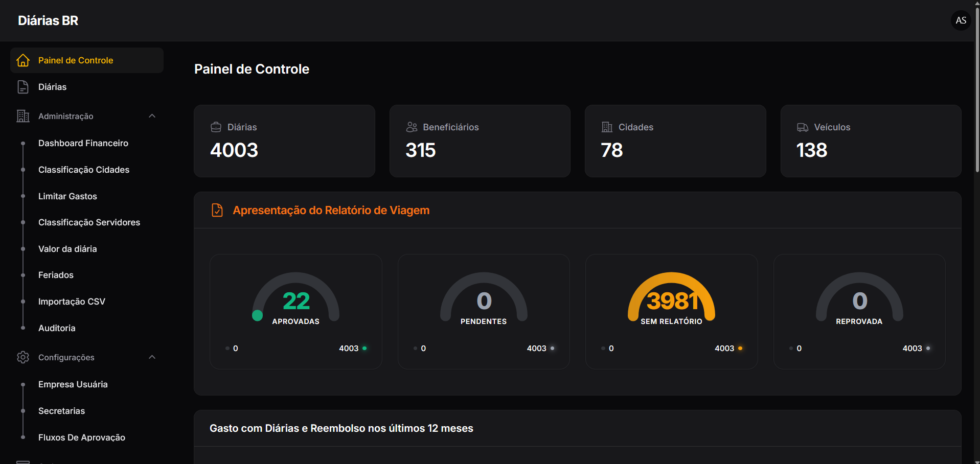Viewport: 980px width, 464px height.
Task: Click the gear icon beside Configurações
Action: [x=23, y=357]
